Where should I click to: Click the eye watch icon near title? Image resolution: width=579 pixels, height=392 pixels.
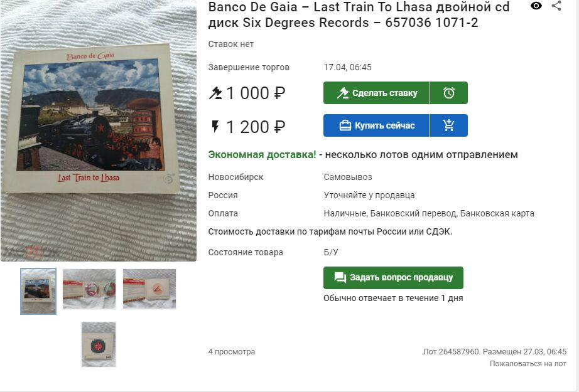coord(536,6)
